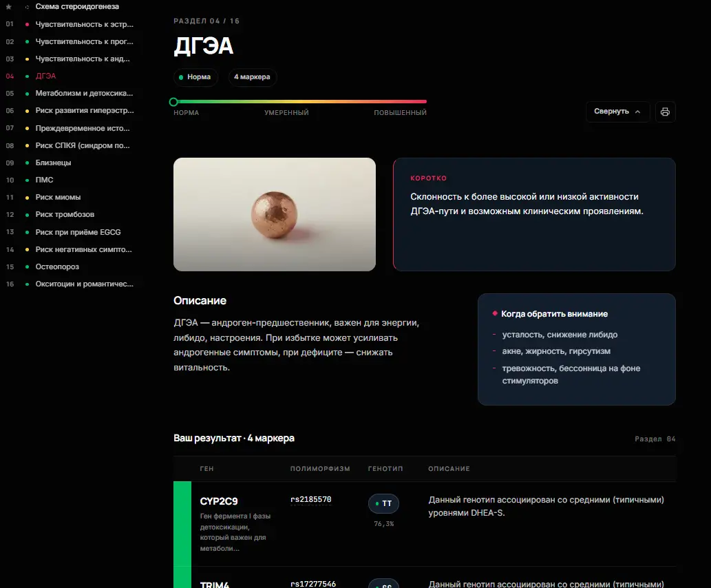711x588 pixels.
Task: Open section 14 Риск негативных симпто...
Action: click(84, 249)
